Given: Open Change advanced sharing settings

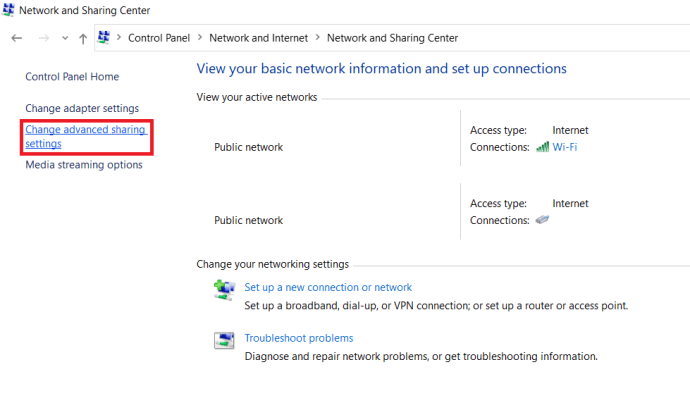Looking at the screenshot, I should (x=85, y=136).
